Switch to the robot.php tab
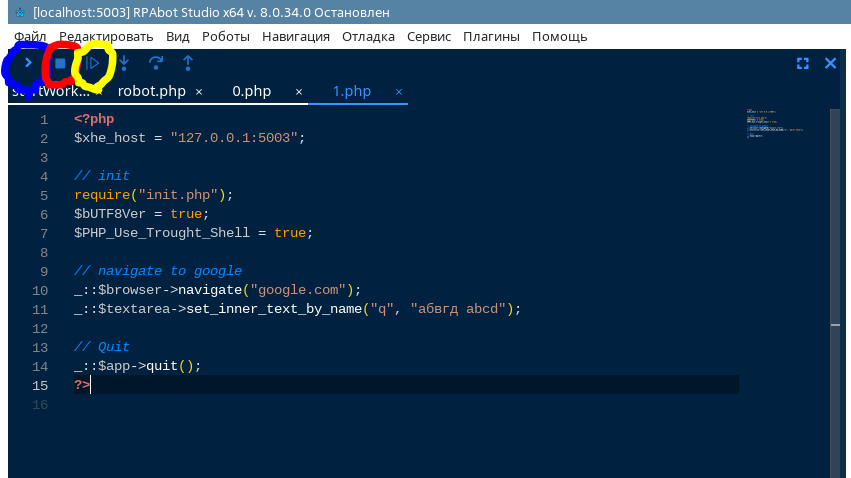 (x=151, y=91)
